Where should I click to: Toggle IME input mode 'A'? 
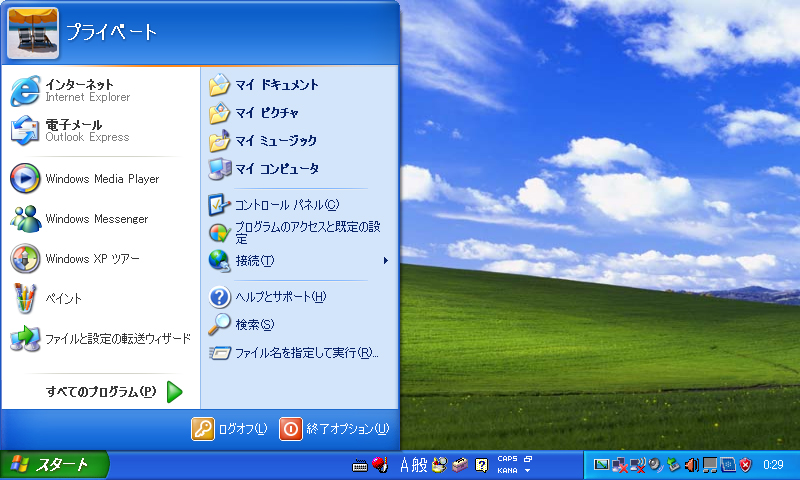(404, 465)
